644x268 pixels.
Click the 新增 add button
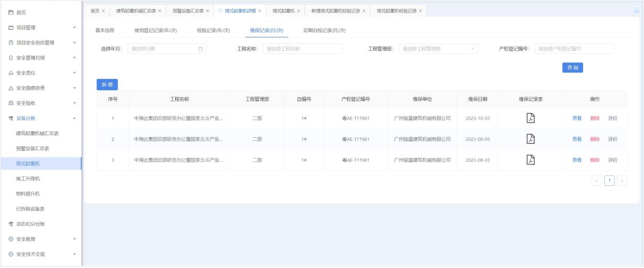(x=107, y=85)
